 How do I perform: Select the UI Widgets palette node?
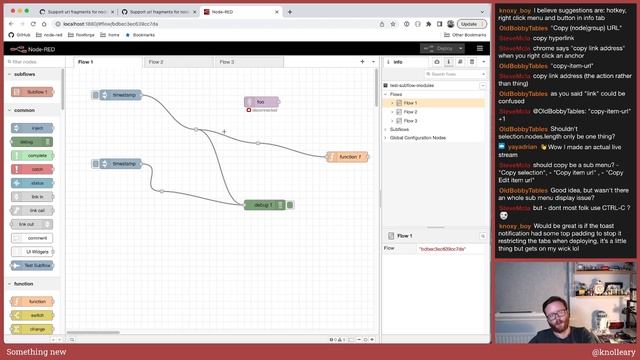(x=33, y=252)
